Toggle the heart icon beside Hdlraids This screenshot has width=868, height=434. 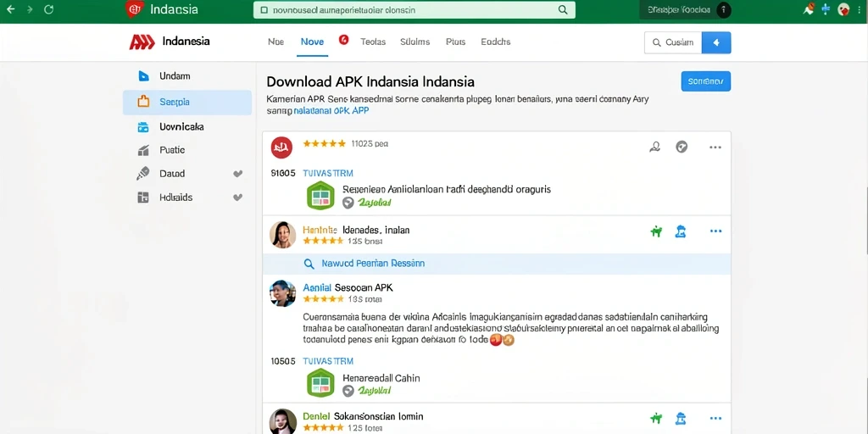click(238, 197)
